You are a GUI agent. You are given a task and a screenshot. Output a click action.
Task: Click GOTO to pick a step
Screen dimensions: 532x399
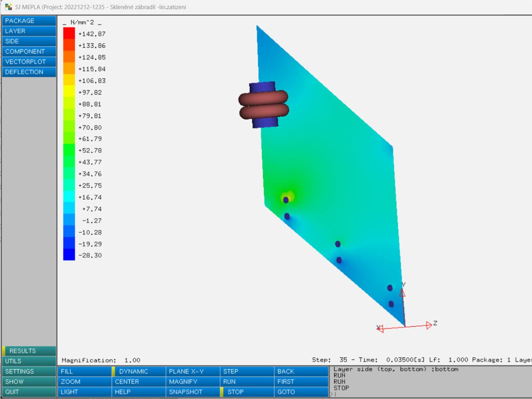point(301,392)
